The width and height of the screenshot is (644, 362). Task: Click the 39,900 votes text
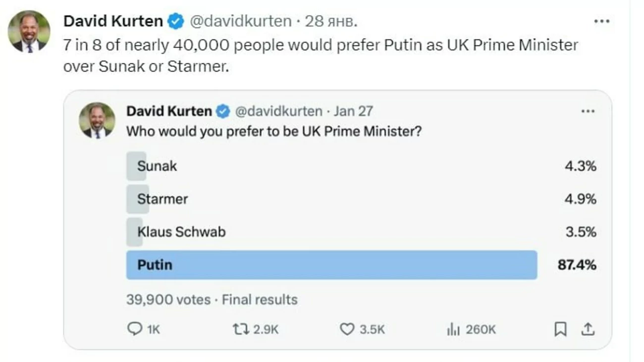[168, 300]
